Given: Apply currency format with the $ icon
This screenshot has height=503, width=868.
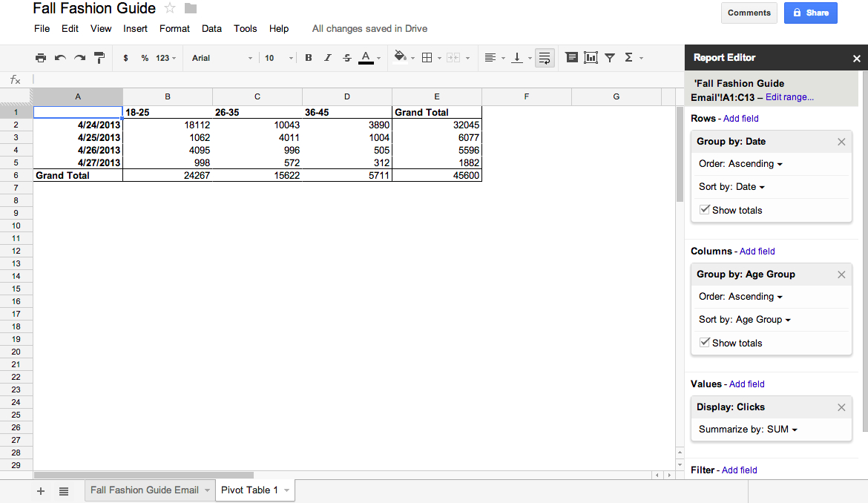Looking at the screenshot, I should [125, 57].
